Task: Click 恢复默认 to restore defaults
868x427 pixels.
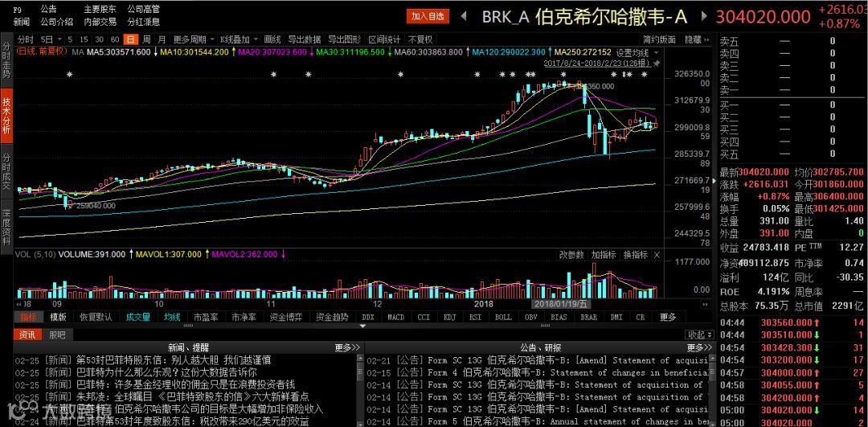Action: coord(95,318)
